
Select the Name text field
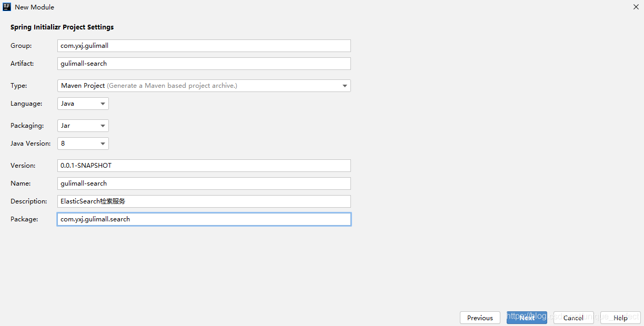coord(204,184)
